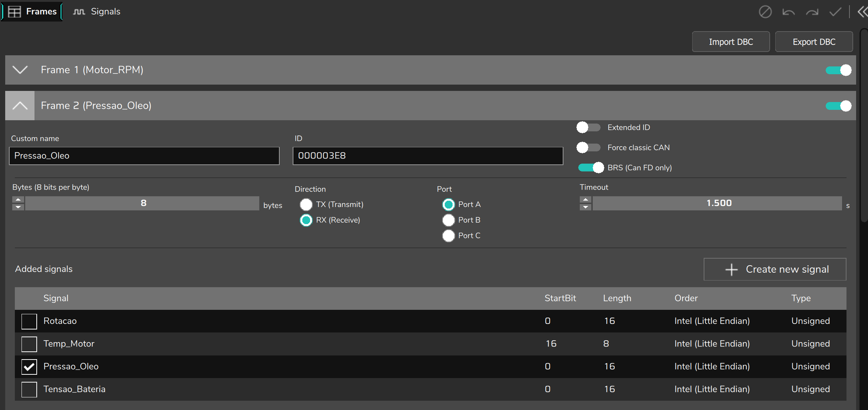868x410 pixels.
Task: Click the undo arrow icon
Action: 788,12
